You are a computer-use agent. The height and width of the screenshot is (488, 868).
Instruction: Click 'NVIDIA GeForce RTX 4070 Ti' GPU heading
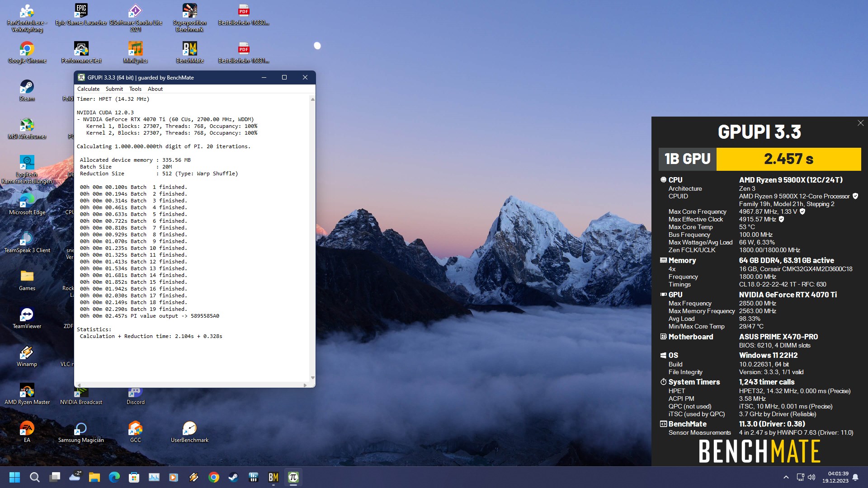pyautogui.click(x=788, y=295)
